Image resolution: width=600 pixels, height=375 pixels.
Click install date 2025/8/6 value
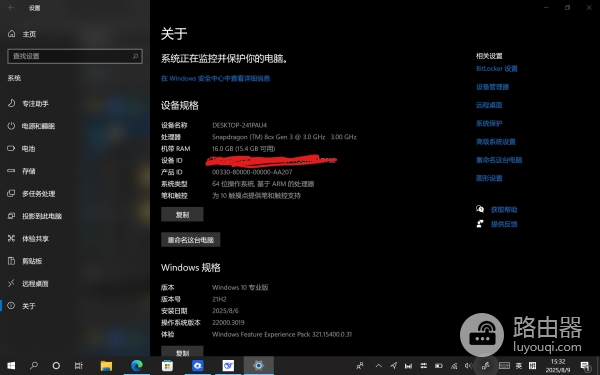pos(225,311)
